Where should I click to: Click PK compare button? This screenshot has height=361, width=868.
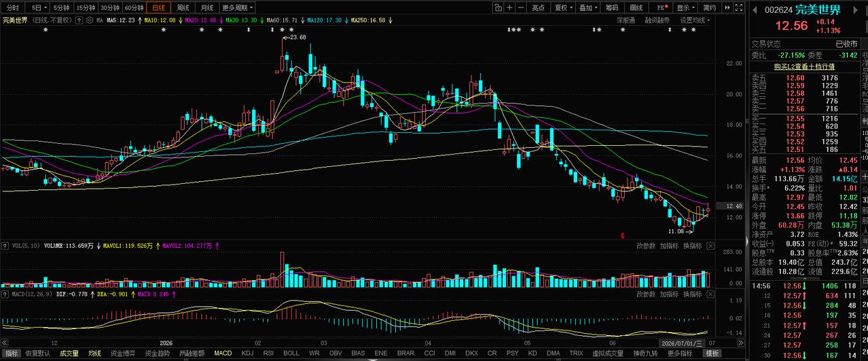pos(661,7)
